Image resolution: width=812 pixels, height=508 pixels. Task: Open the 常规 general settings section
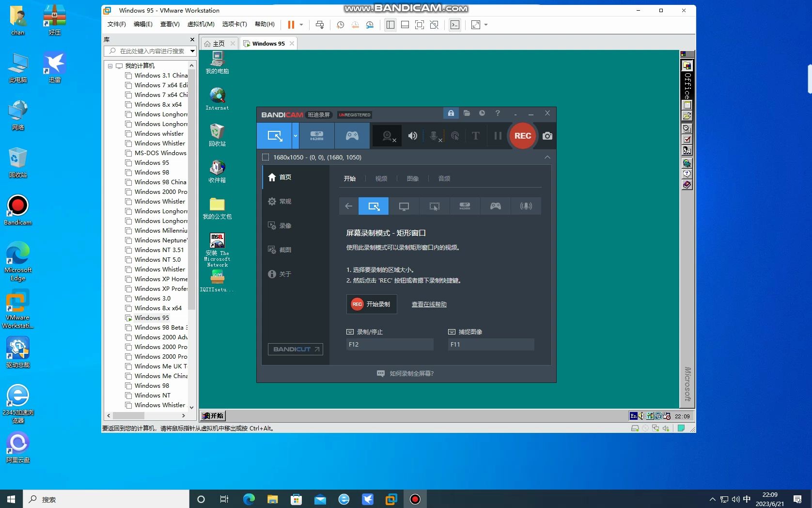(296, 201)
